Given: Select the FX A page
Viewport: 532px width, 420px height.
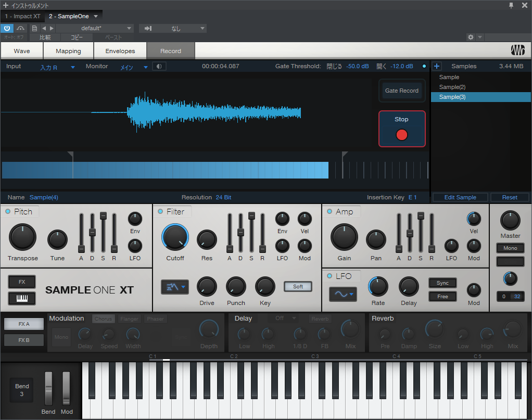Looking at the screenshot, I should (24, 324).
